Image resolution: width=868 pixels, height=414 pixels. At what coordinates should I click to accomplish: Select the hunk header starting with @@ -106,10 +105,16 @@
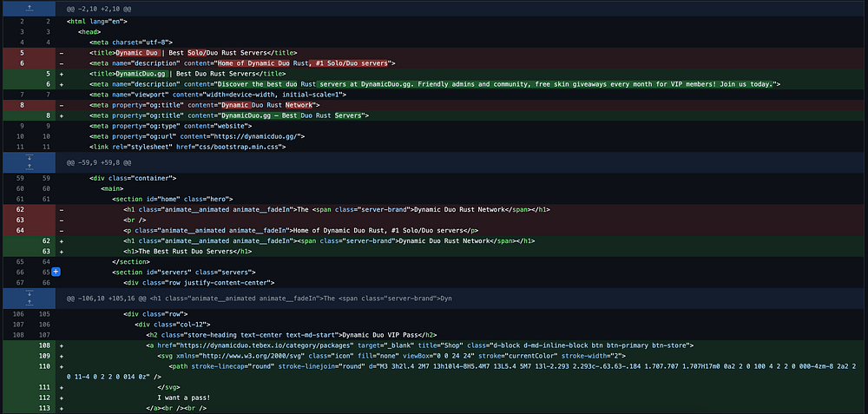[259, 299]
